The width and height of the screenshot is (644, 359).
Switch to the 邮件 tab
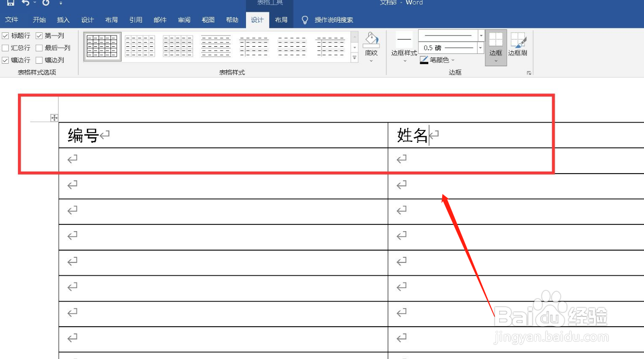pyautogui.click(x=160, y=20)
